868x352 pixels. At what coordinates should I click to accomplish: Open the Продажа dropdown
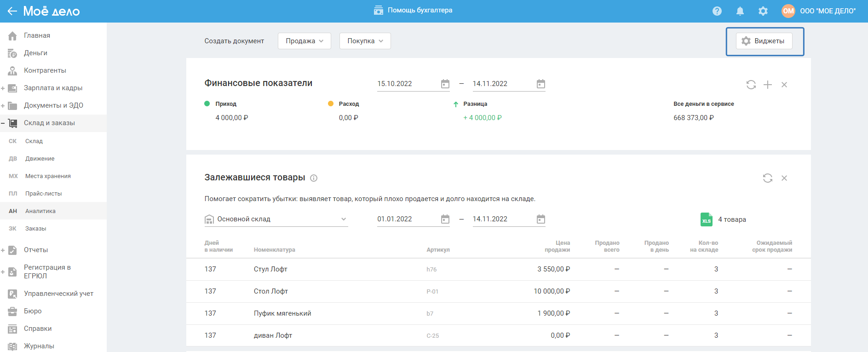pyautogui.click(x=304, y=41)
